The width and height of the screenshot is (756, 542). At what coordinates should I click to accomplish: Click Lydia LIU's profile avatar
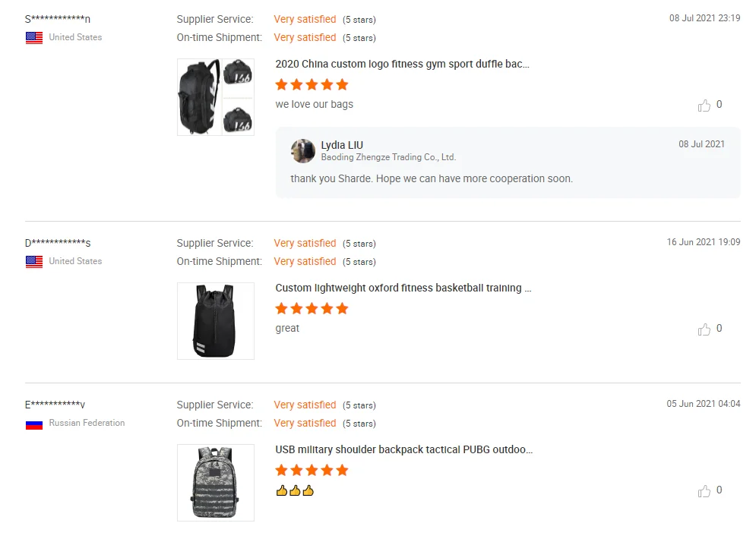(x=303, y=150)
